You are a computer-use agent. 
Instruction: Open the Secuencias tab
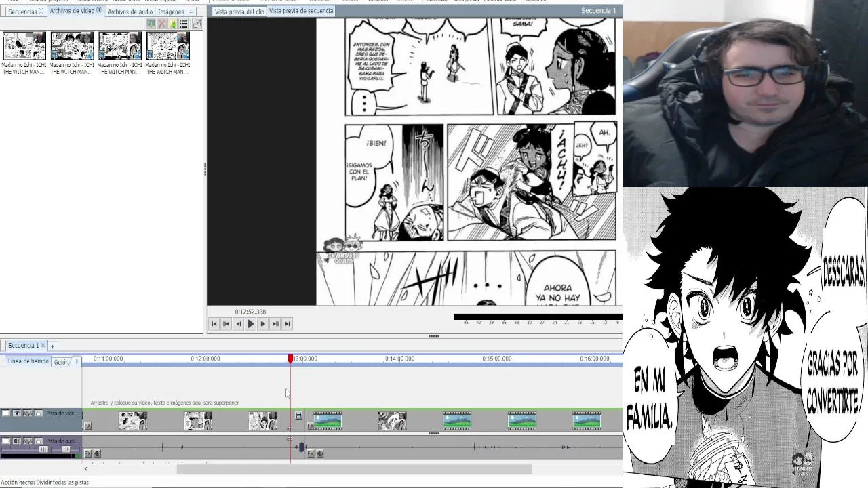click(26, 12)
